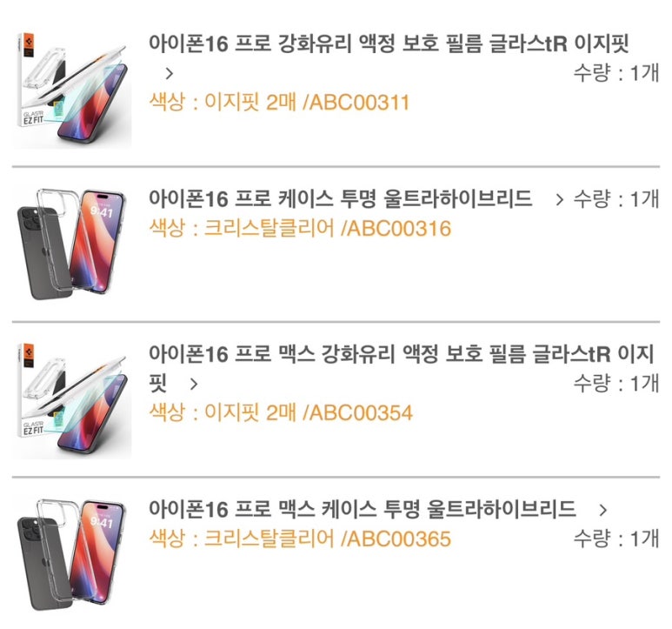Viewport: 672px width, 629px height.
Task: Open iPhone 16 Pro clear case thumbnail
Action: click(72, 244)
